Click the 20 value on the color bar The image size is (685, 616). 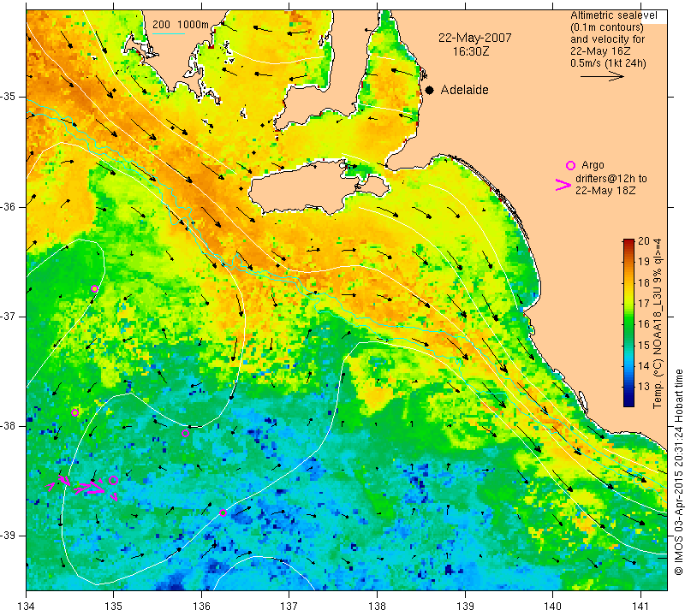click(644, 241)
